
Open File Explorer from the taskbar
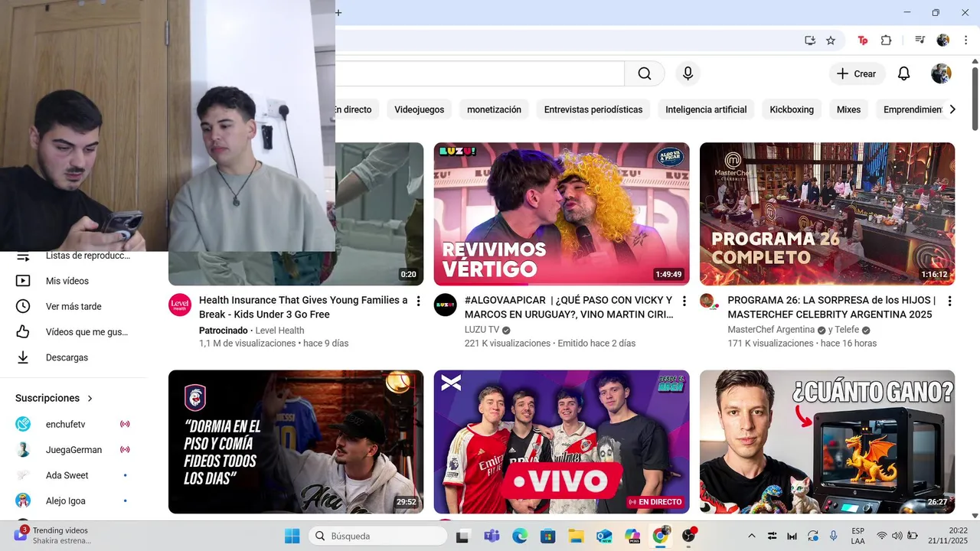(x=576, y=536)
